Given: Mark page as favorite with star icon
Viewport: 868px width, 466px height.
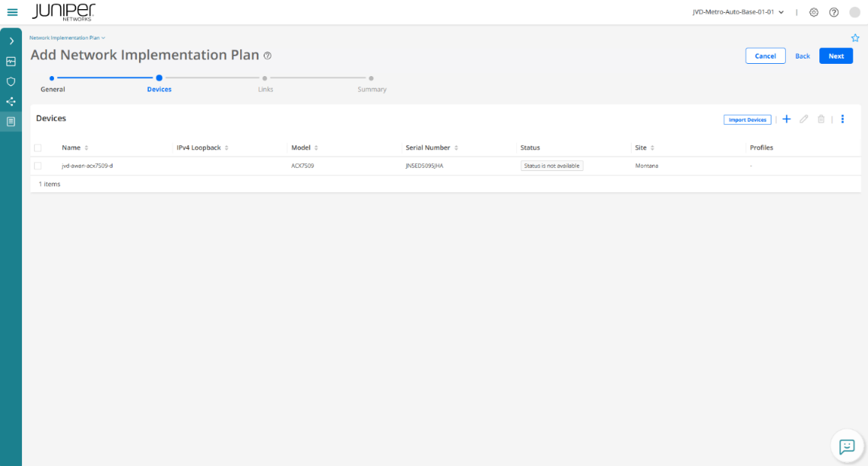Looking at the screenshot, I should [855, 38].
